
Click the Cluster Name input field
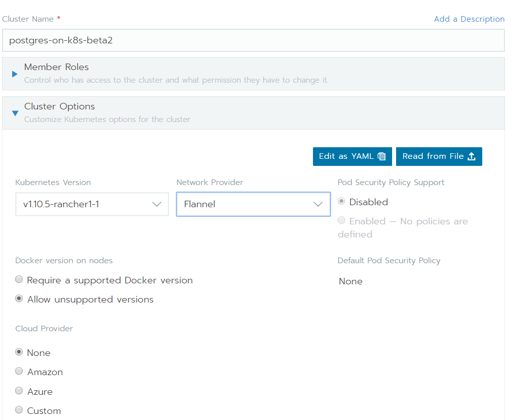click(253, 40)
